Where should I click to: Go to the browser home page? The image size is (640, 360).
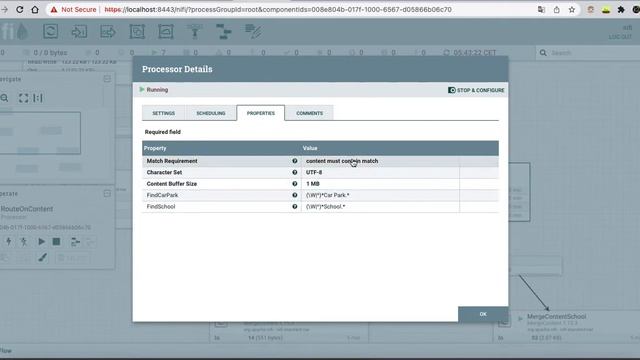35,9
